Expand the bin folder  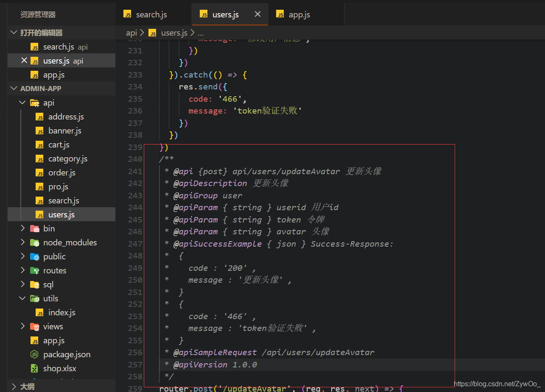[x=23, y=228]
